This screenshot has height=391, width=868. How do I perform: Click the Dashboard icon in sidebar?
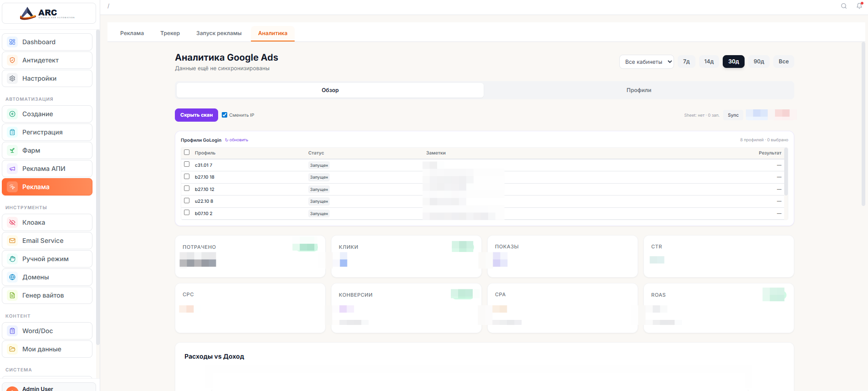(12, 42)
